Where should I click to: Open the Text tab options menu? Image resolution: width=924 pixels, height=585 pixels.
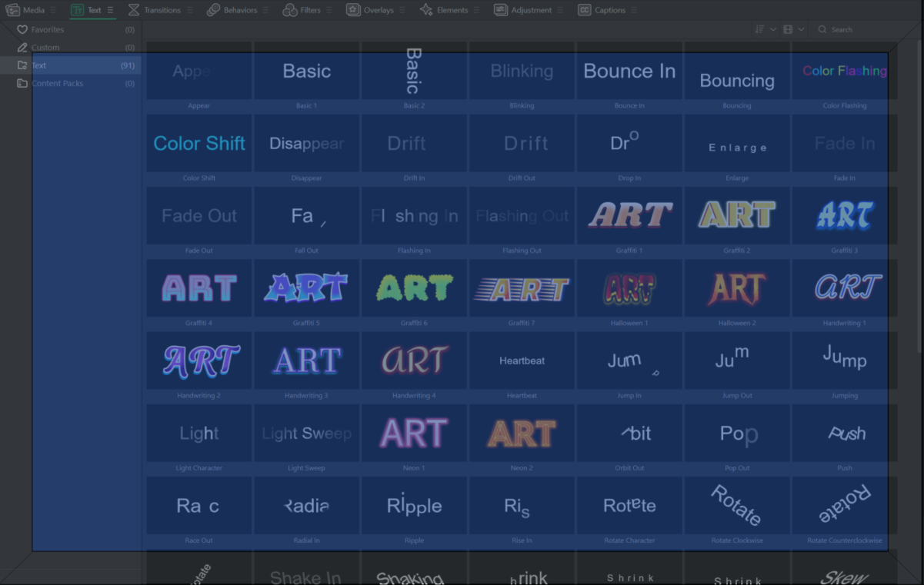110,10
